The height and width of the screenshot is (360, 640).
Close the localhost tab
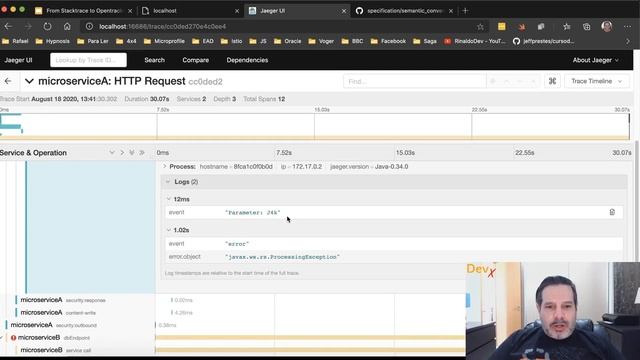(x=237, y=11)
